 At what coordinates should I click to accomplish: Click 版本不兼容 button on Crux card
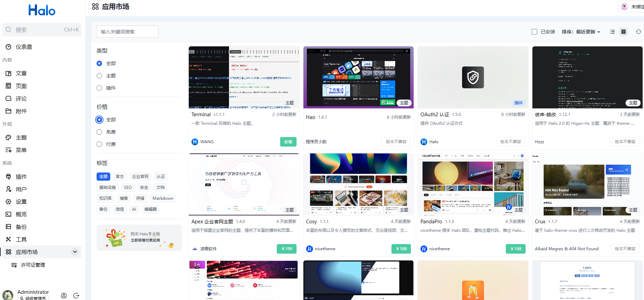(625, 249)
